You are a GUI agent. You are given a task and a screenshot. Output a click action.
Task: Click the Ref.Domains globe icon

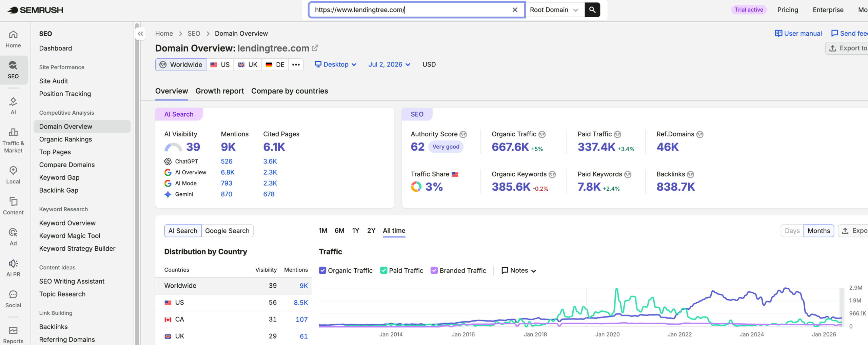point(700,134)
